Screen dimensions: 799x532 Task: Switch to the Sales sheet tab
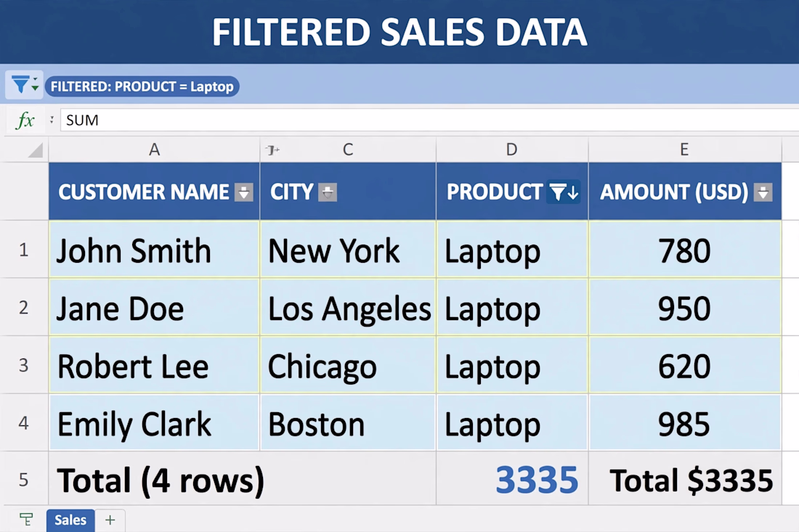point(70,520)
